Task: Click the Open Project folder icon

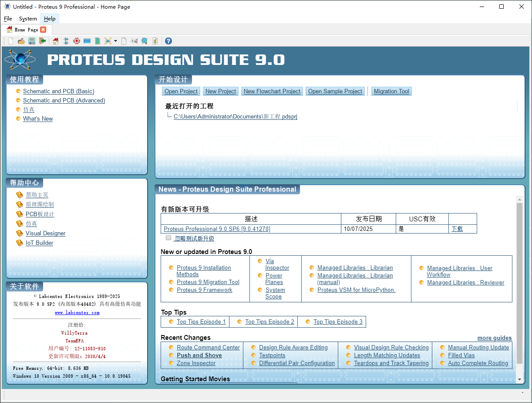Action: (x=21, y=41)
